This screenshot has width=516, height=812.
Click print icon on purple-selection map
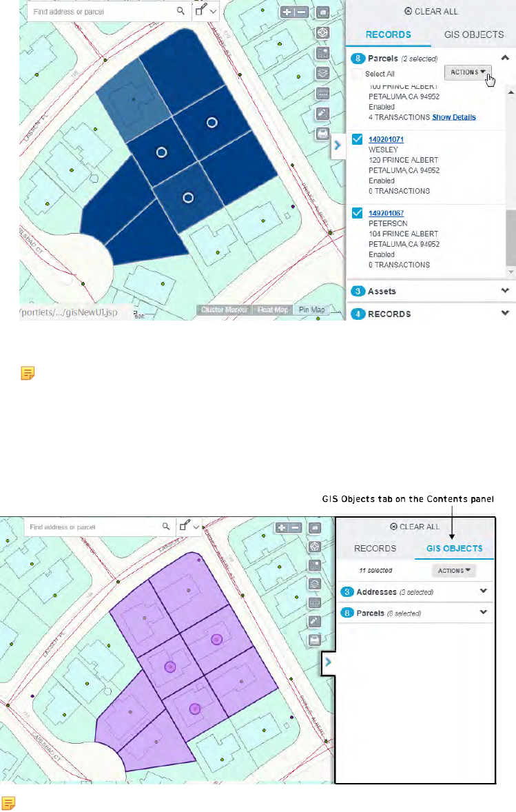[315, 640]
